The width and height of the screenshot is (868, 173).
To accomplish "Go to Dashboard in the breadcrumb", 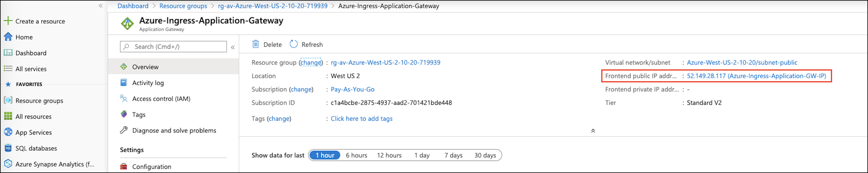I will (x=133, y=6).
